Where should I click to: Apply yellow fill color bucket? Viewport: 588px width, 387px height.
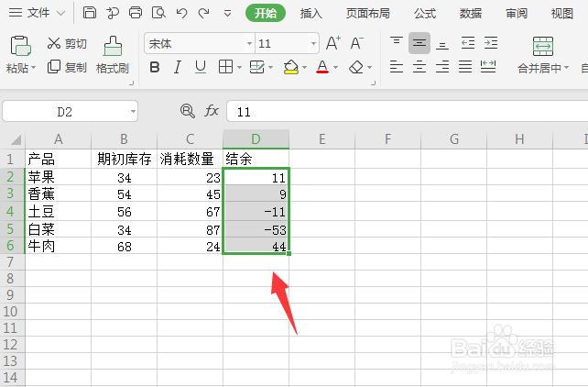point(291,67)
